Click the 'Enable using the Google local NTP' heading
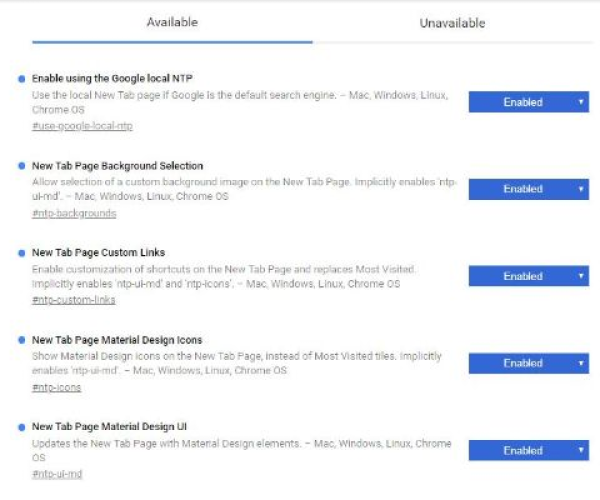 pos(112,78)
